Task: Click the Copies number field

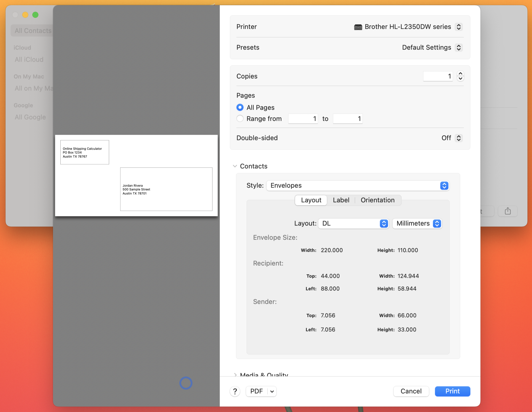Action: 438,76
